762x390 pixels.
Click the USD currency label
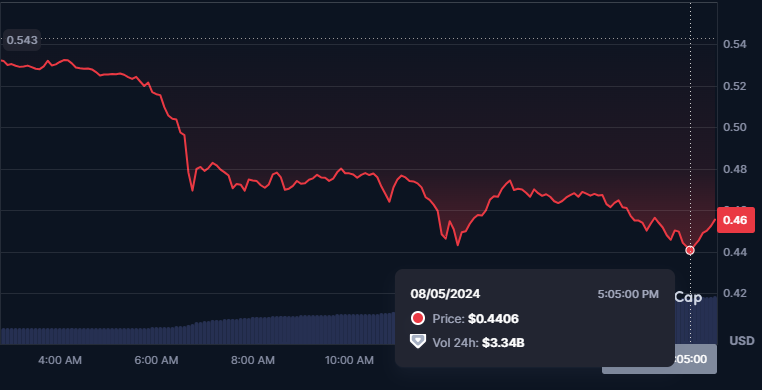pos(742,340)
